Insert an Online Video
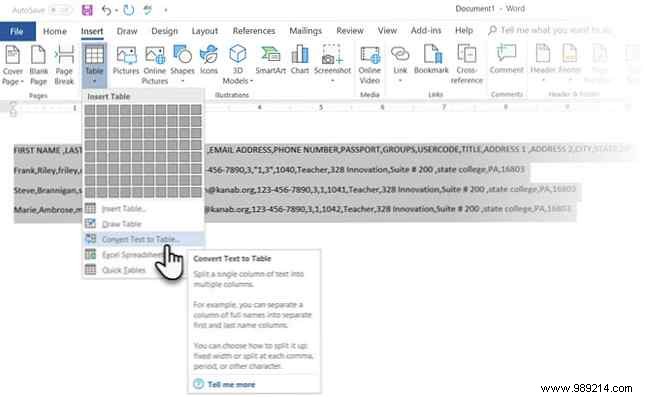This screenshot has width=647, height=397. [370, 65]
